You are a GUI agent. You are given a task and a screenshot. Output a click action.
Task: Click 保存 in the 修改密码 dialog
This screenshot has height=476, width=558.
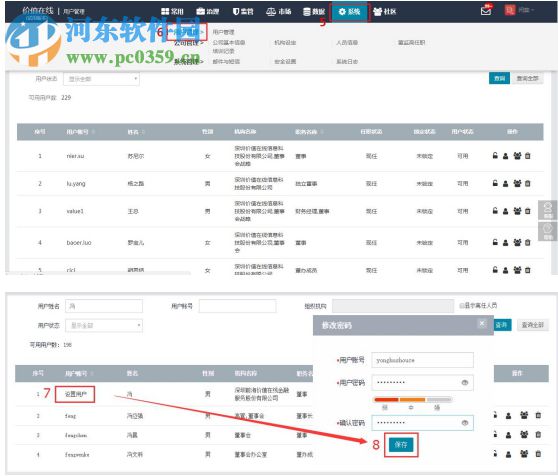click(401, 444)
